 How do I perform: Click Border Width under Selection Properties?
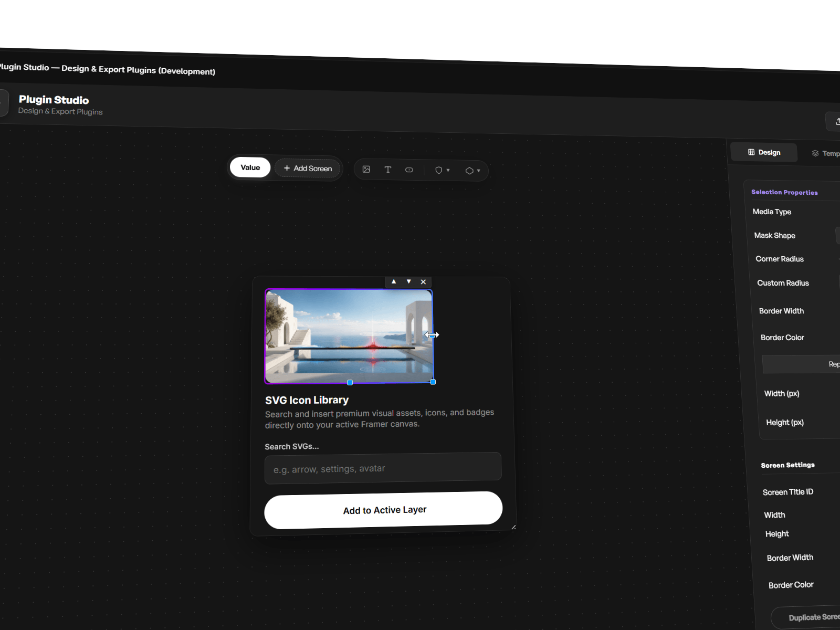coord(781,311)
